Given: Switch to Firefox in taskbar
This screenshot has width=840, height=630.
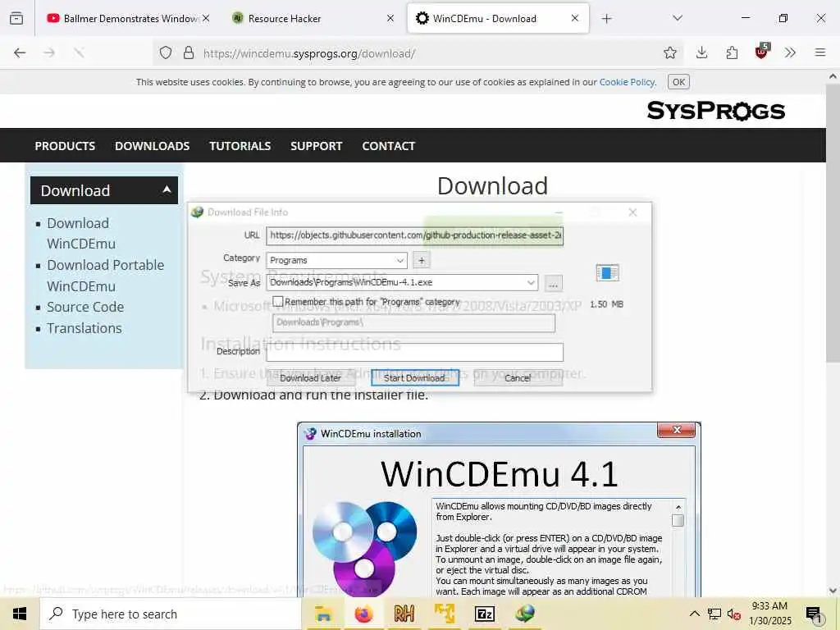Looking at the screenshot, I should [363, 614].
